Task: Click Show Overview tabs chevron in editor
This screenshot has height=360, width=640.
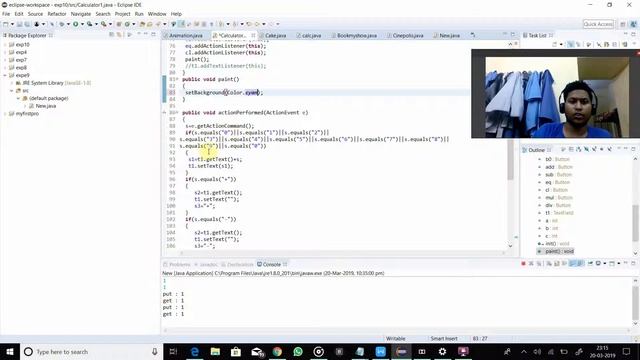Action: (473, 36)
